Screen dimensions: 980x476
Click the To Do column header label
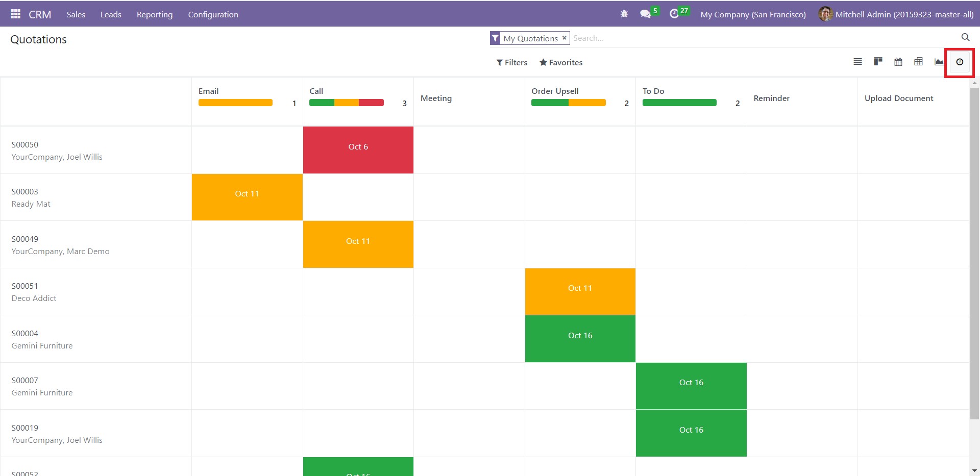(x=653, y=91)
